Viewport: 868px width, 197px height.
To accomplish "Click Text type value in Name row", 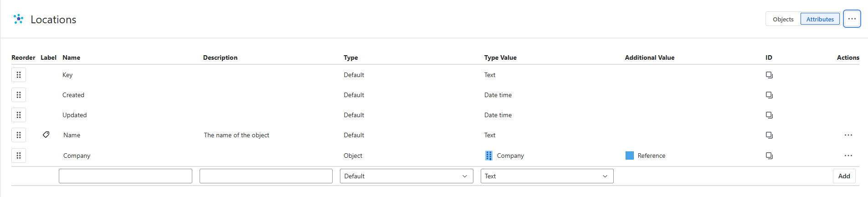I will pyautogui.click(x=490, y=135).
